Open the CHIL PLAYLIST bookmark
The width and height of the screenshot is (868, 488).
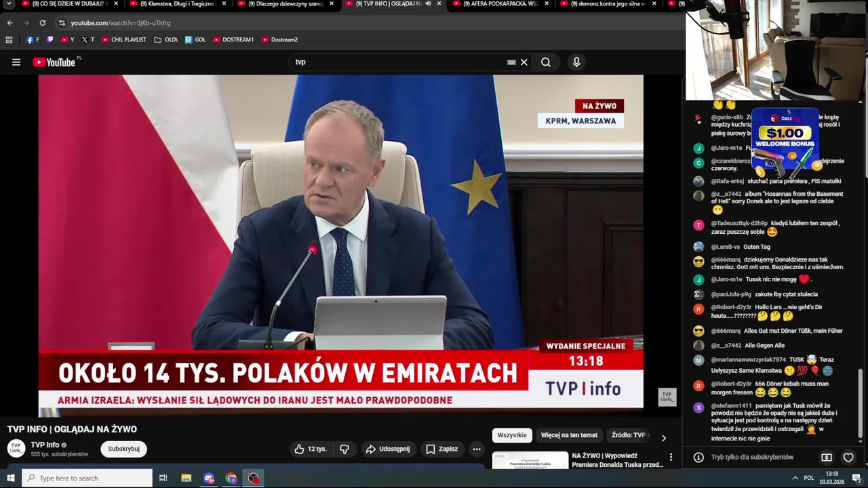(123, 40)
